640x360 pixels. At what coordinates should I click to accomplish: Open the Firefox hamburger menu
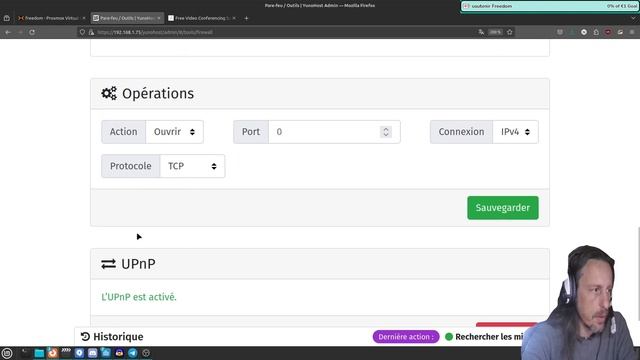632,32
